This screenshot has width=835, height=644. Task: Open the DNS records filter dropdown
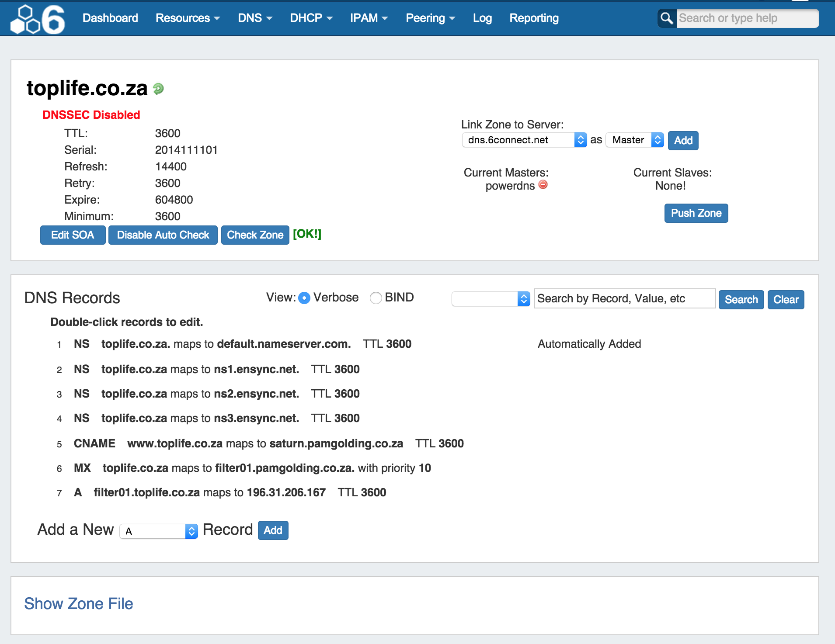point(491,299)
